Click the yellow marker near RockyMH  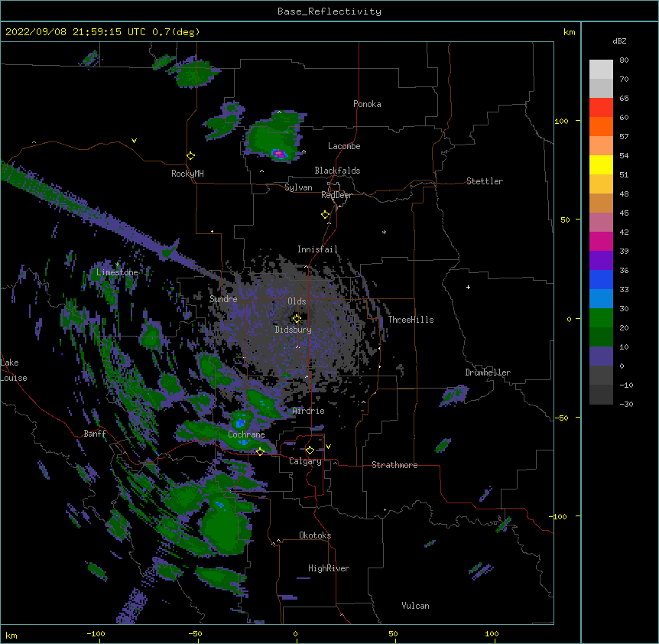[191, 156]
